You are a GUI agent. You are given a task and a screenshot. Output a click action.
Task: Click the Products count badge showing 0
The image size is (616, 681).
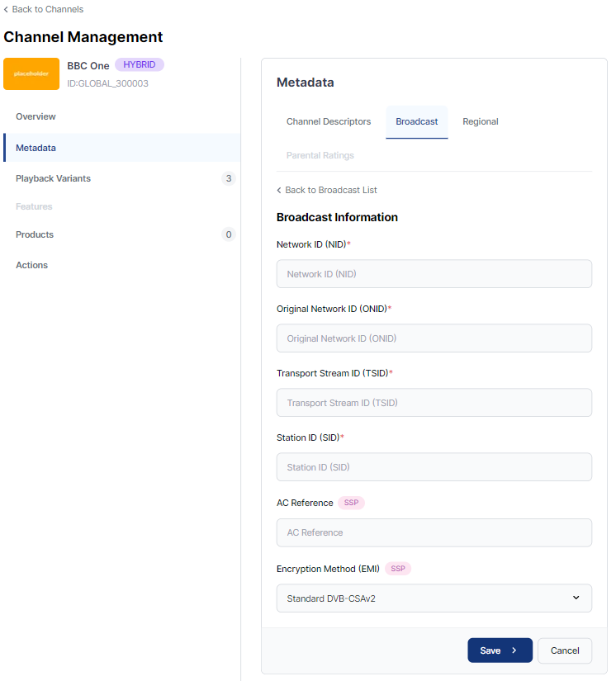coord(228,234)
